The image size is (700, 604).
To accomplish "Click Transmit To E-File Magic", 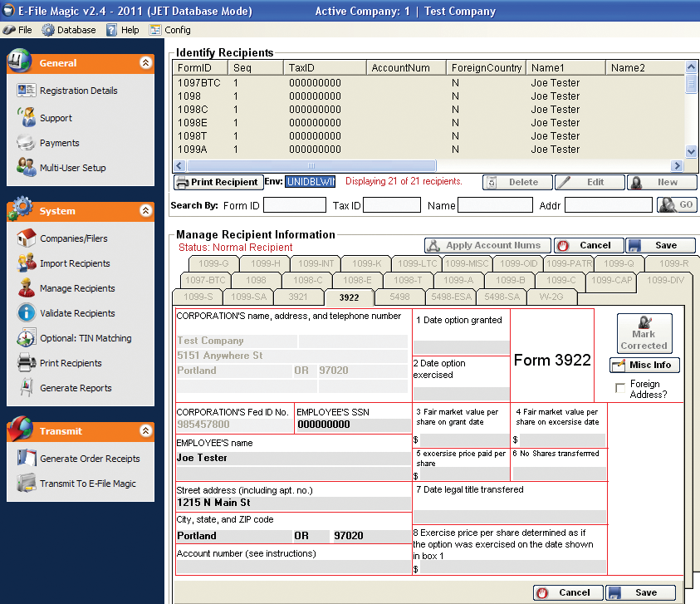I will tap(87, 484).
